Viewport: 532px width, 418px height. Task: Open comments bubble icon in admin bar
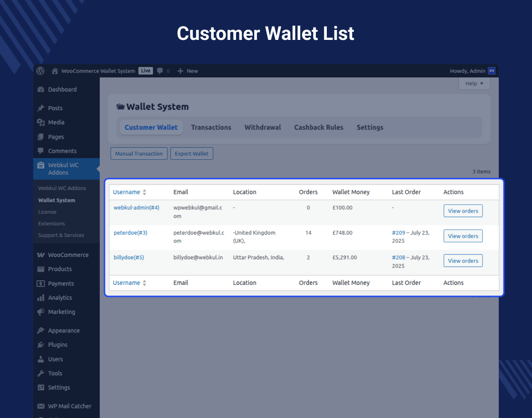(160, 71)
